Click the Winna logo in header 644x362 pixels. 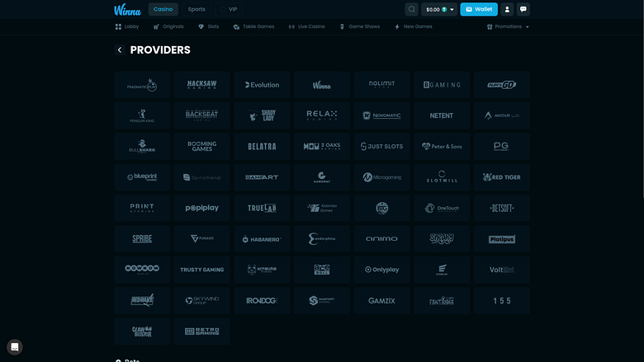coord(127,9)
